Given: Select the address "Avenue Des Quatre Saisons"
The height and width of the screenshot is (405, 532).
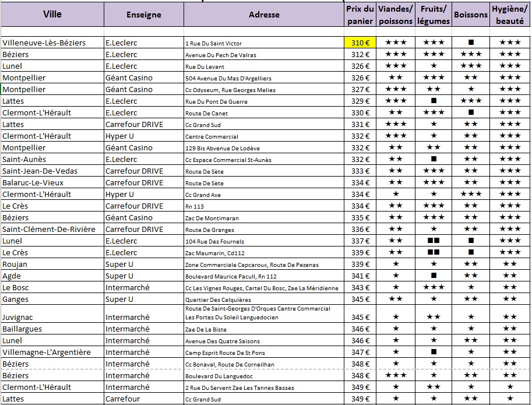Looking at the screenshot, I should (222, 341).
